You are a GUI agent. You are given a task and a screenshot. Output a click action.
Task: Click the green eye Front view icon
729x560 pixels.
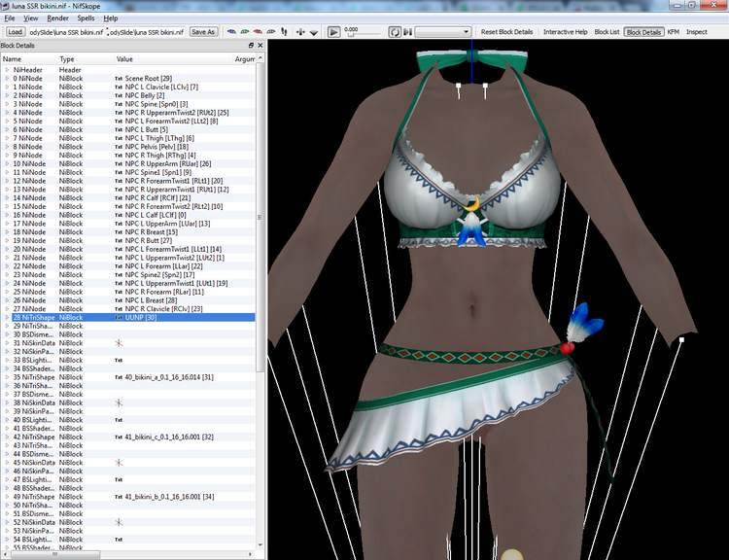click(x=245, y=32)
